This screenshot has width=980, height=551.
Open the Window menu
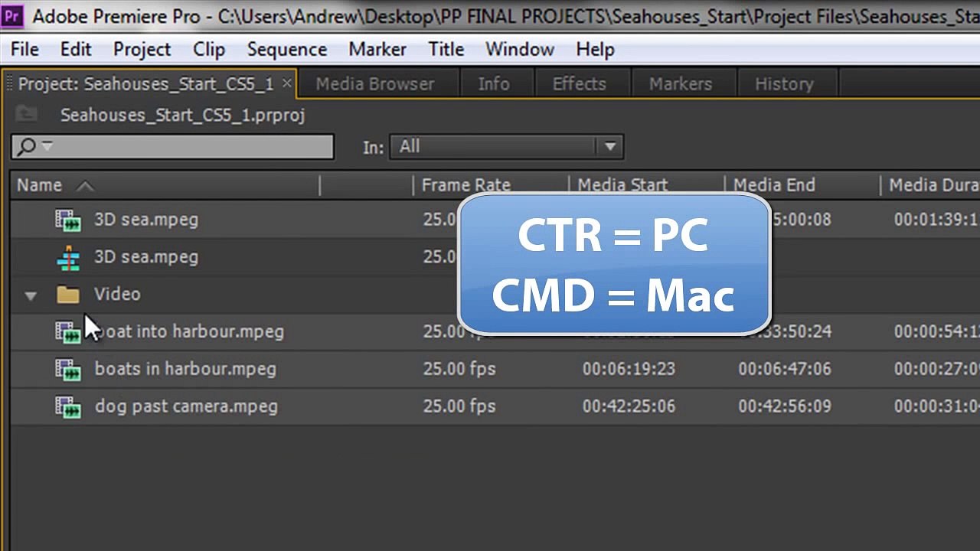coord(520,49)
